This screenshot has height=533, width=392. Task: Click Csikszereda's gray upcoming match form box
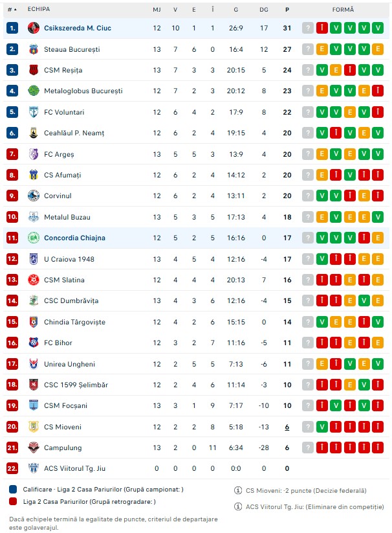click(x=307, y=28)
